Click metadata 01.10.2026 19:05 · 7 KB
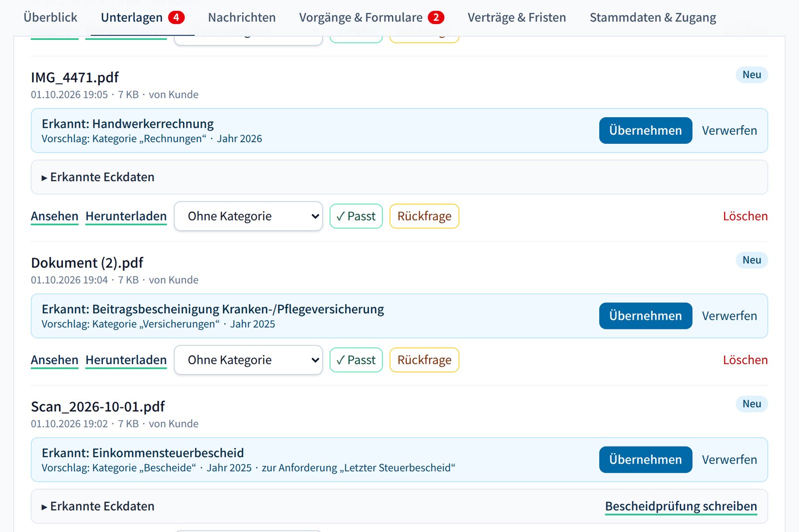This screenshot has height=532, width=799. coord(85,95)
